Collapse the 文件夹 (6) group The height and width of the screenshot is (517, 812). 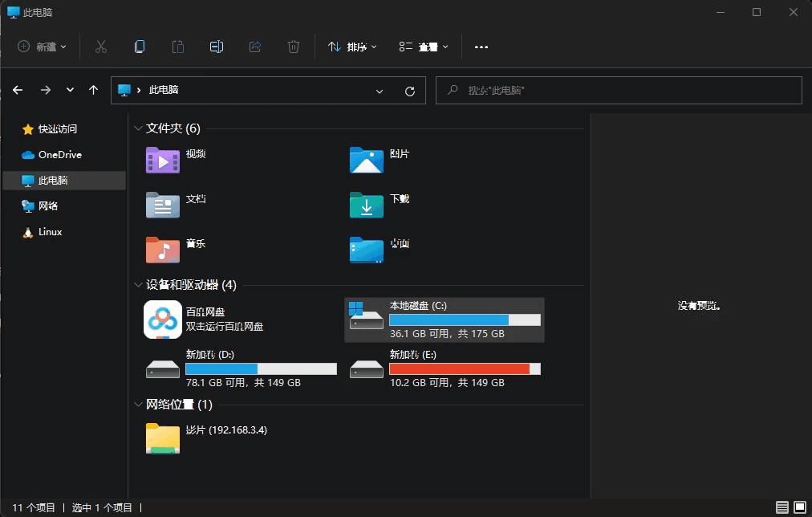tap(138, 128)
